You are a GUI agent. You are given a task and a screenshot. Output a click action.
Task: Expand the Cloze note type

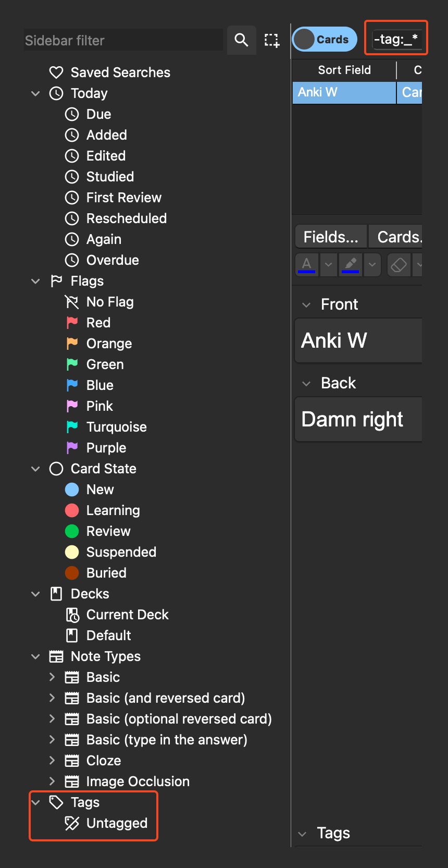click(52, 761)
